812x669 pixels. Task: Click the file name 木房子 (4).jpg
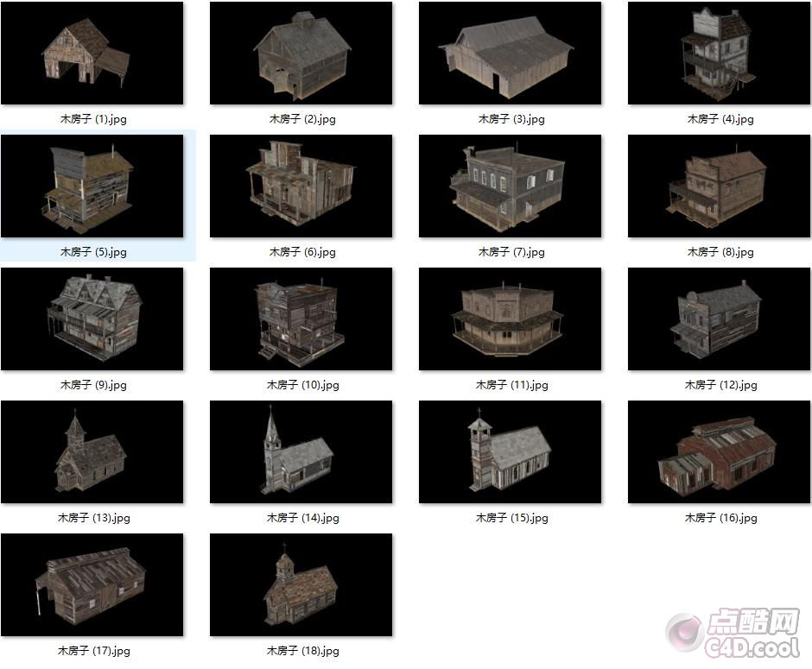click(x=720, y=119)
